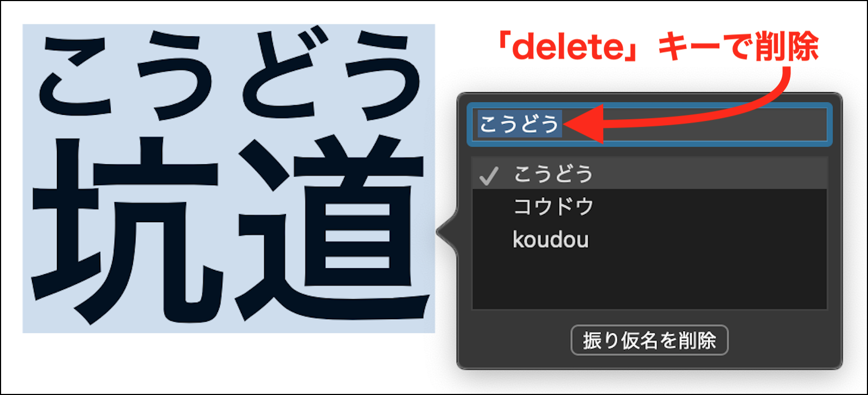Choose the katakana コウドウ option
Viewport: 868px width, 395px height.
(649, 206)
